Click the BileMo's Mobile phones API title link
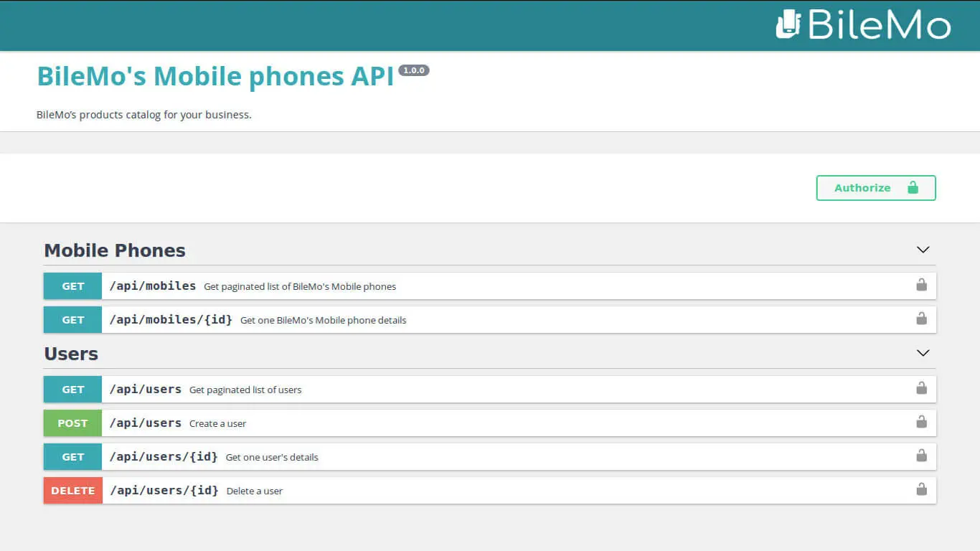This screenshot has width=980, height=551. [x=215, y=75]
